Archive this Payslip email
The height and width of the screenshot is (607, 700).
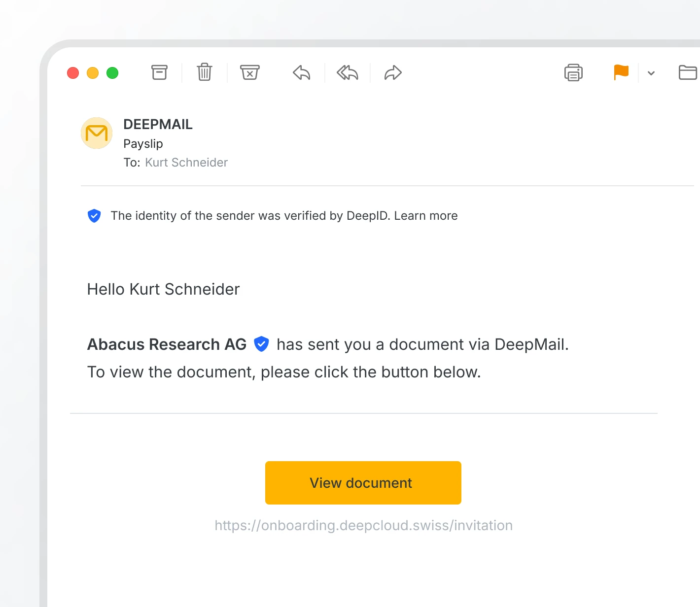(159, 73)
